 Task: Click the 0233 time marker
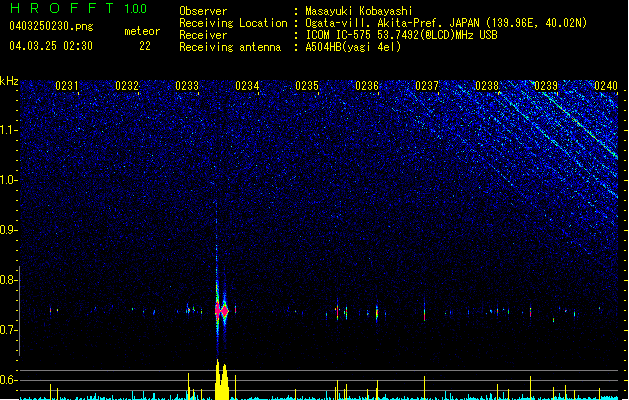tap(187, 86)
